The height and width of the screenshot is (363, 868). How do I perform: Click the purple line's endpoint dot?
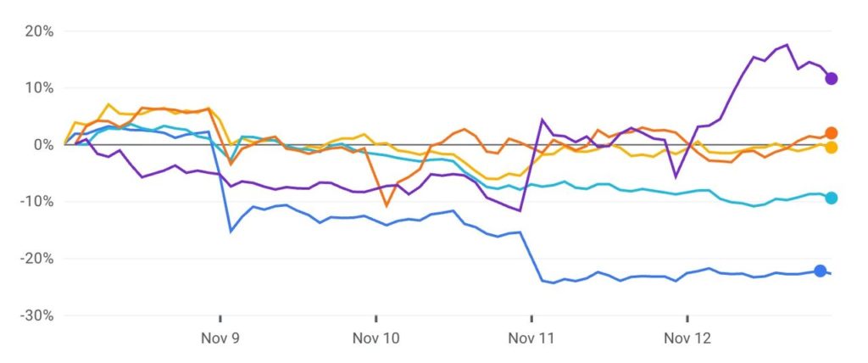832,79
